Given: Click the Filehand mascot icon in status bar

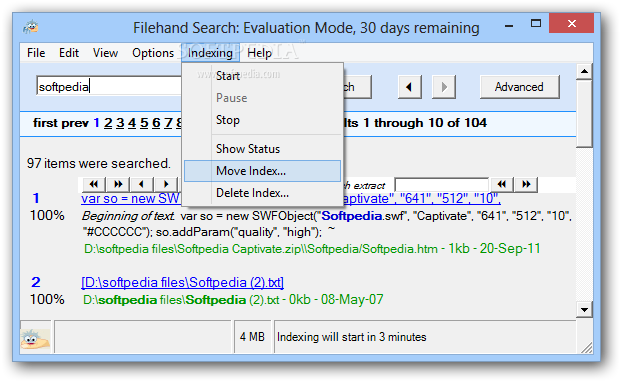Looking at the screenshot, I should (36, 339).
